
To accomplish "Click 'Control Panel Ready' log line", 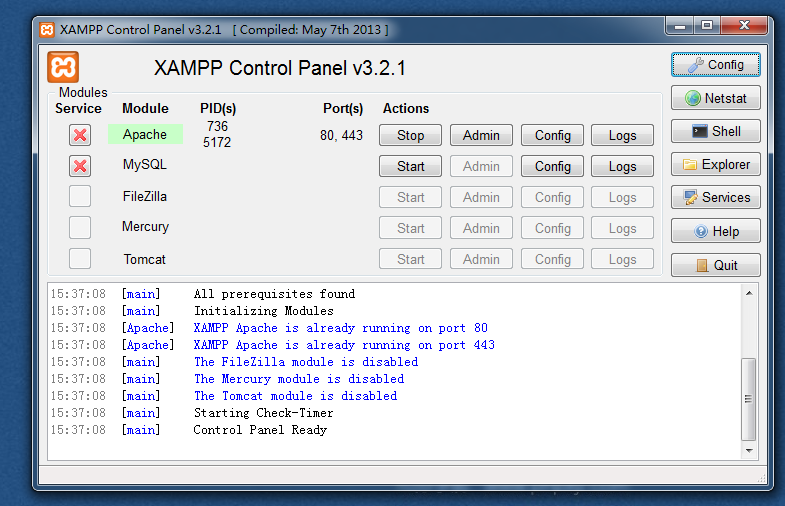I will (260, 430).
